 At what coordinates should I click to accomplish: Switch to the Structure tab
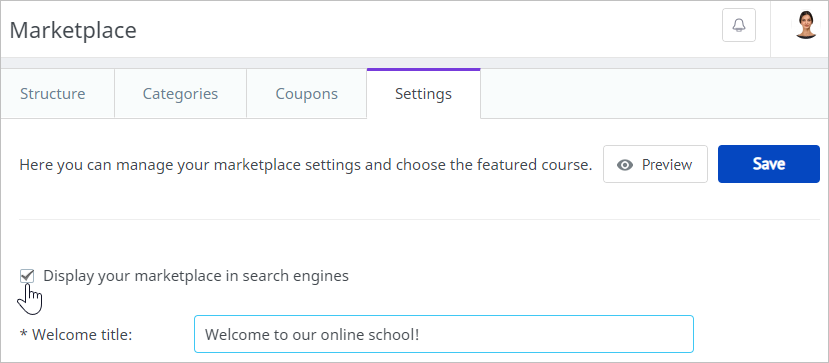(52, 94)
